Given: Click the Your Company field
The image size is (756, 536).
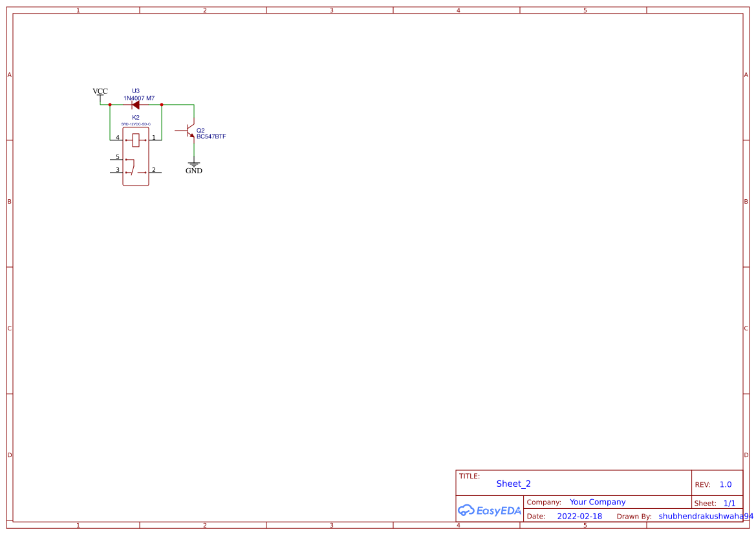Looking at the screenshot, I should 597,502.
